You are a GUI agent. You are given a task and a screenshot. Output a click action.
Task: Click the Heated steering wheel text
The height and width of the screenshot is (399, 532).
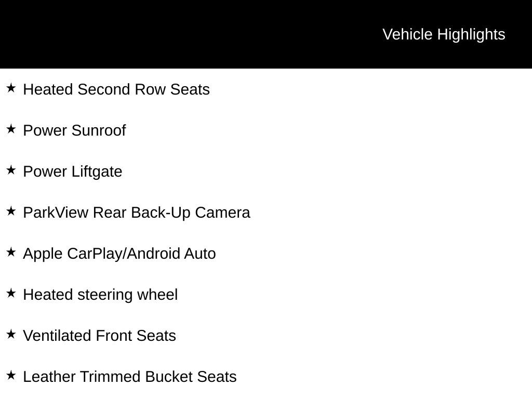pos(100,295)
